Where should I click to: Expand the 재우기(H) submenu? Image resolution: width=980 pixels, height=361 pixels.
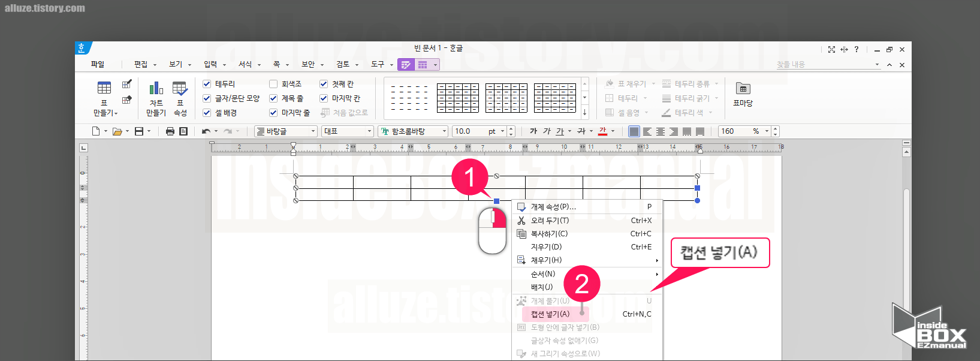tap(587, 260)
